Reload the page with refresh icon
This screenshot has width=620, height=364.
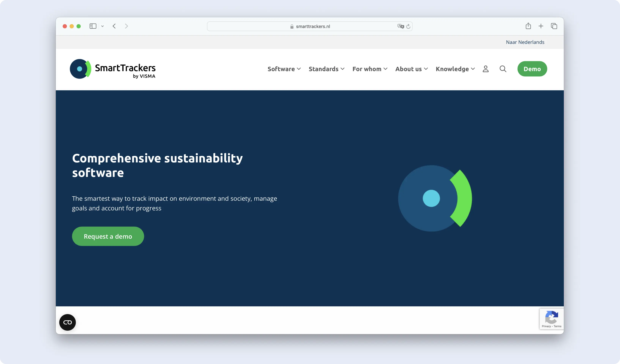coord(408,26)
